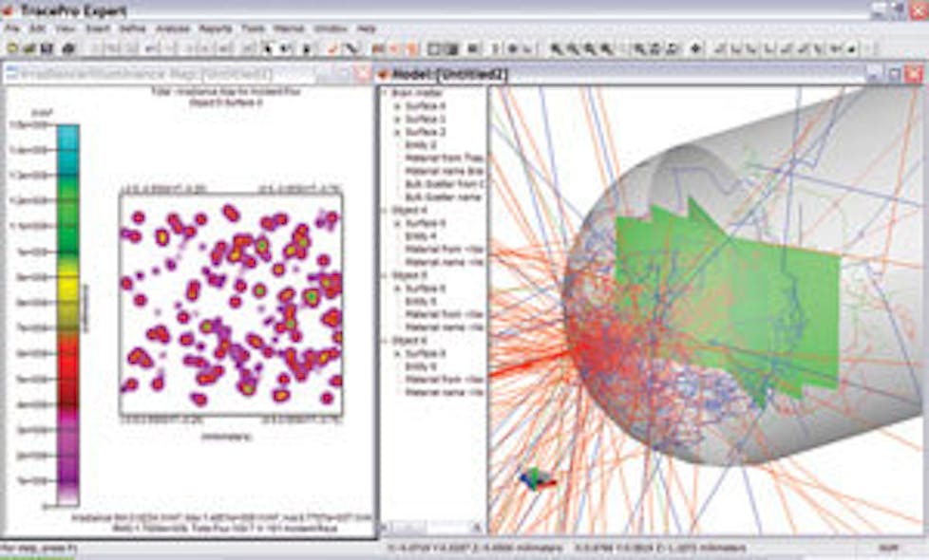The width and height of the screenshot is (929, 560).
Task: Click the axis triad in the model view
Action: [538, 479]
